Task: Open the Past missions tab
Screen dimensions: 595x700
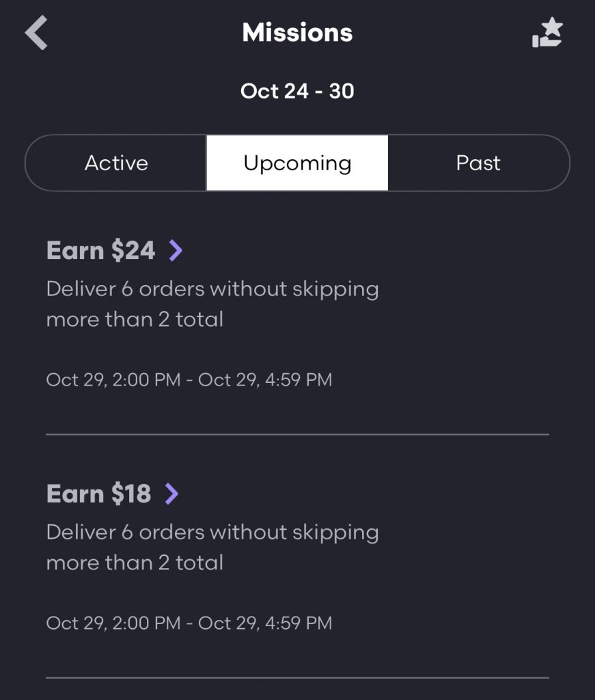Action: (478, 163)
